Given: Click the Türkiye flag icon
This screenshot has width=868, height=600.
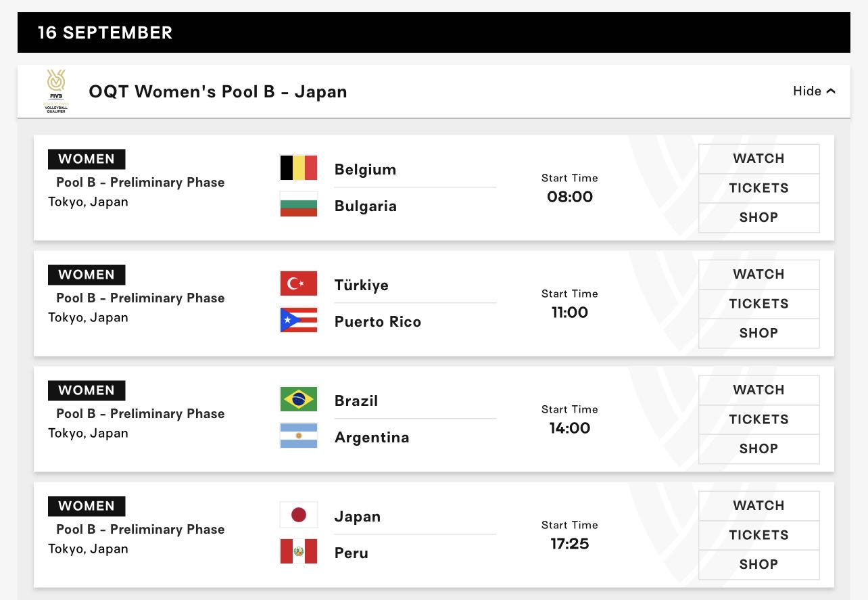Looking at the screenshot, I should tap(299, 283).
